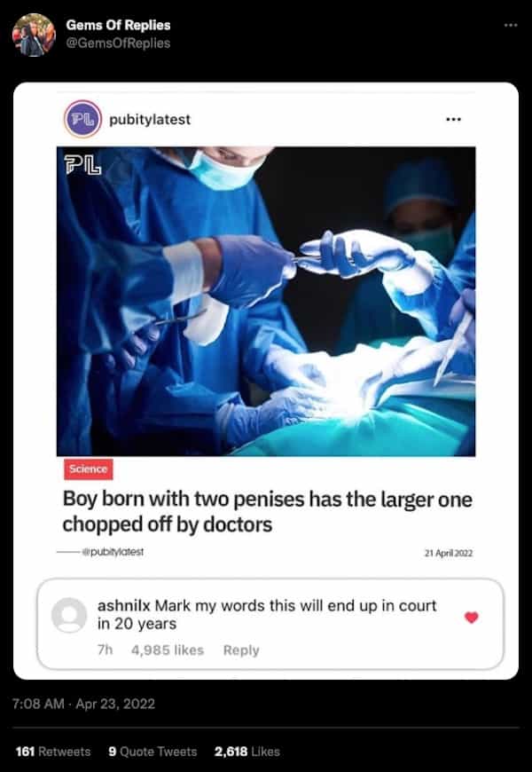Click the 7:08 AM Apr 23, 2022 timestamp
This screenshot has width=532, height=772.
(x=84, y=704)
